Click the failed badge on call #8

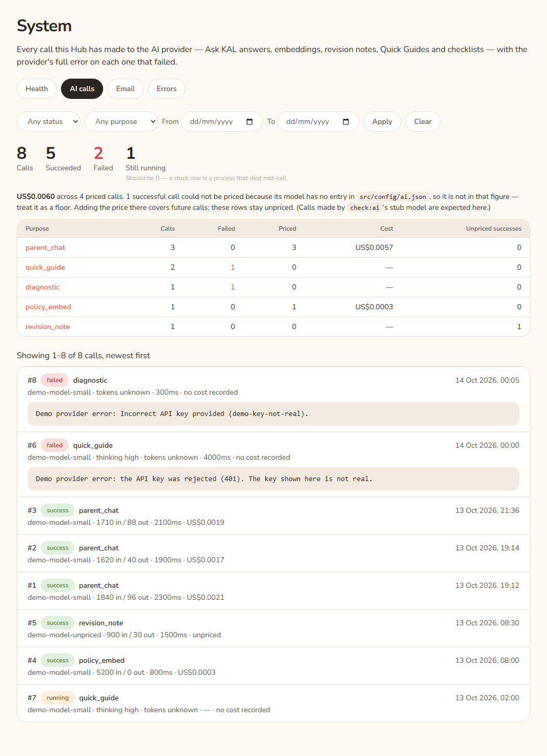(55, 381)
